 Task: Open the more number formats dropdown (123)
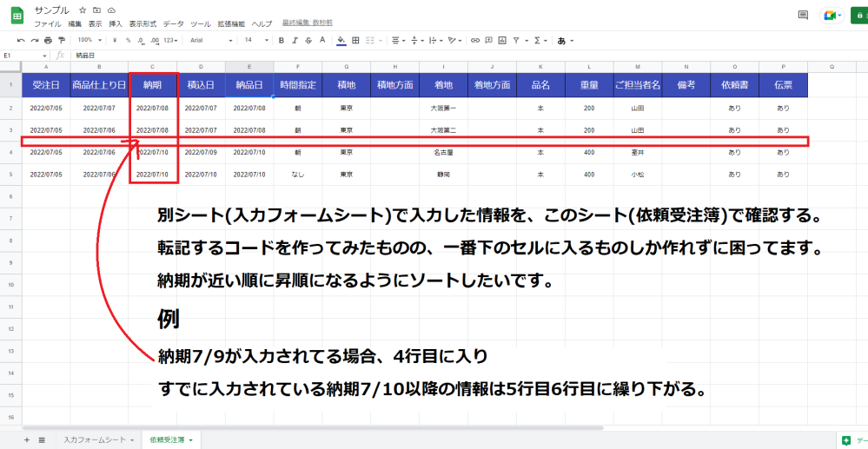coord(172,41)
